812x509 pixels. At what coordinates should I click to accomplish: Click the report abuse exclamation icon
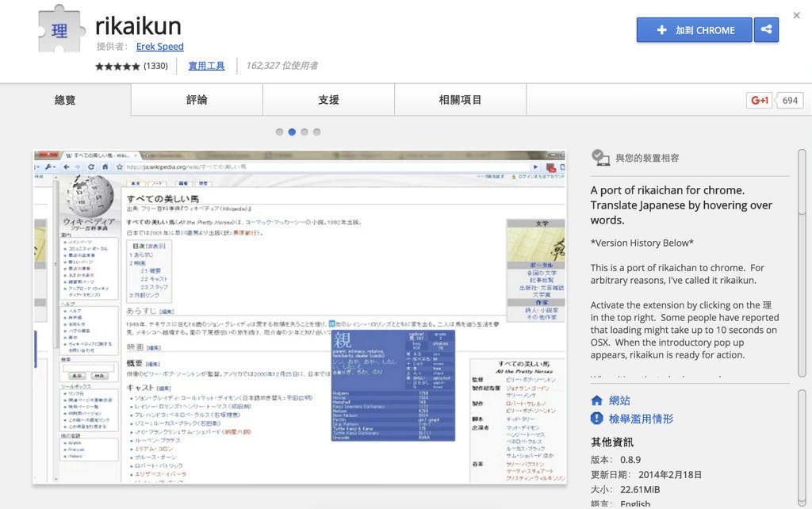[x=596, y=419]
